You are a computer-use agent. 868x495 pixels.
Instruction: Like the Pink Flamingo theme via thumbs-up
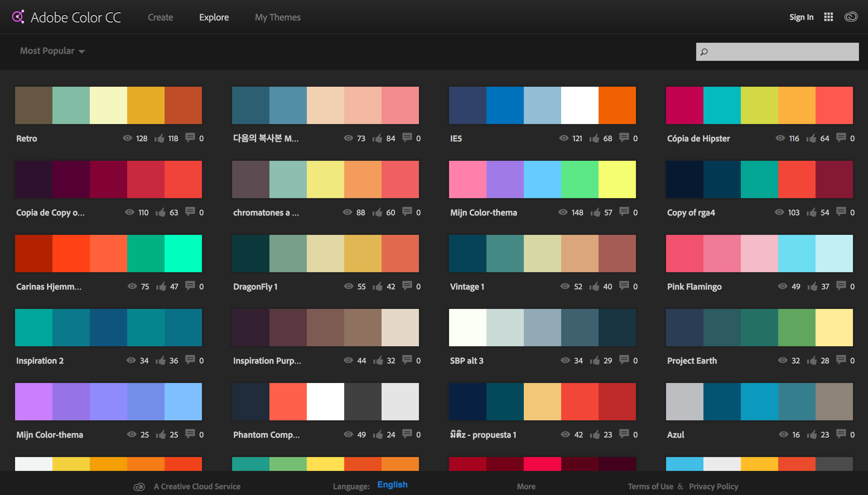pyautogui.click(x=812, y=286)
